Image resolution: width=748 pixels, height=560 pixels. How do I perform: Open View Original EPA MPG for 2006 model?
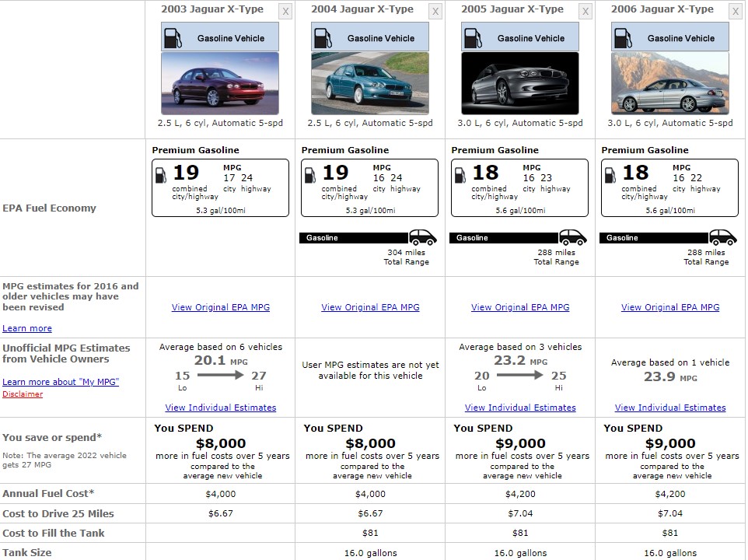click(670, 307)
